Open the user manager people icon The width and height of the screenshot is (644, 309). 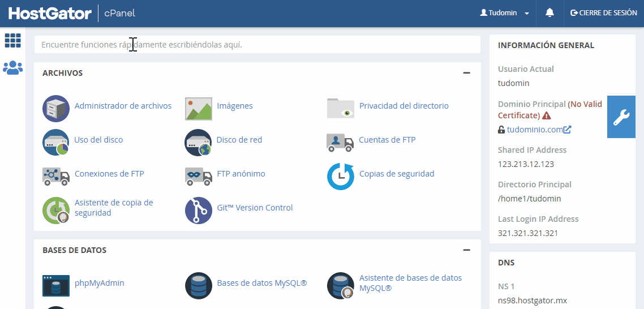click(12, 67)
